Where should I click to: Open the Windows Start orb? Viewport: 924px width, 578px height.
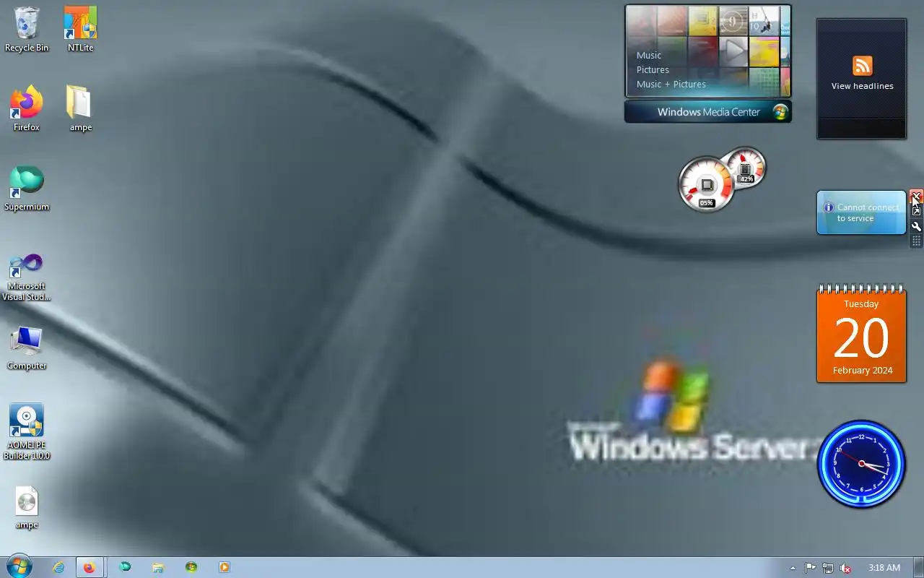18,567
